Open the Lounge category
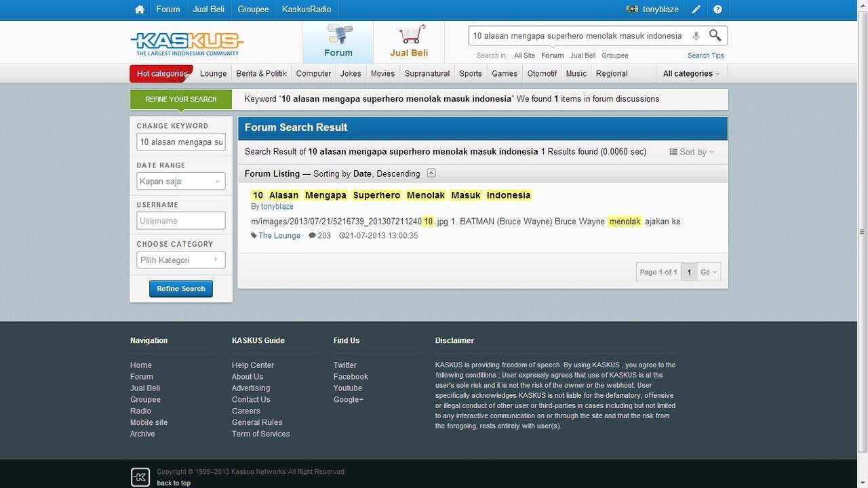Screen dimensions: 868x488 [213, 73]
